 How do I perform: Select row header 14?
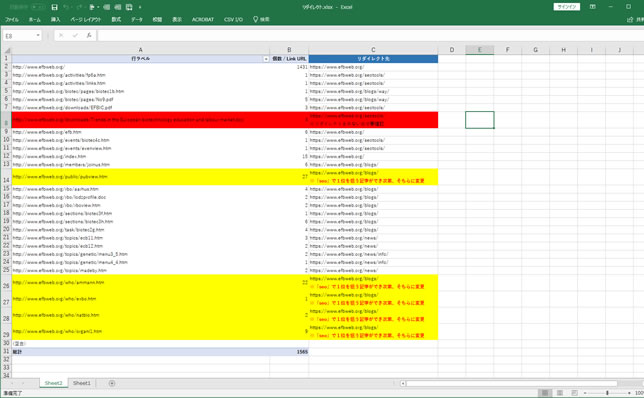pyautogui.click(x=6, y=177)
